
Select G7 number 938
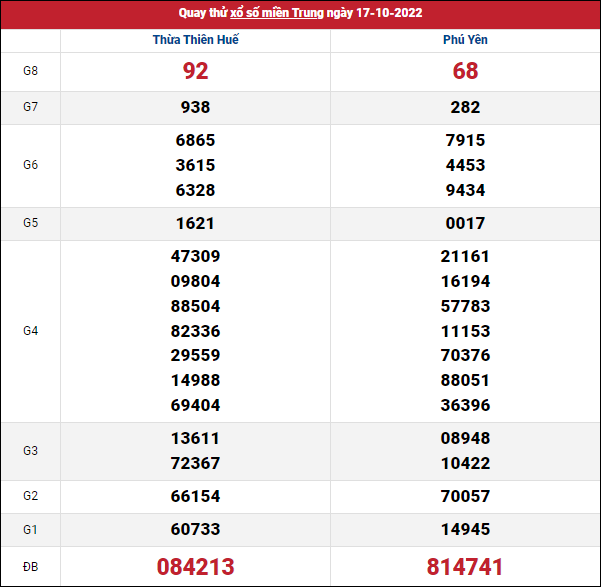[196, 108]
